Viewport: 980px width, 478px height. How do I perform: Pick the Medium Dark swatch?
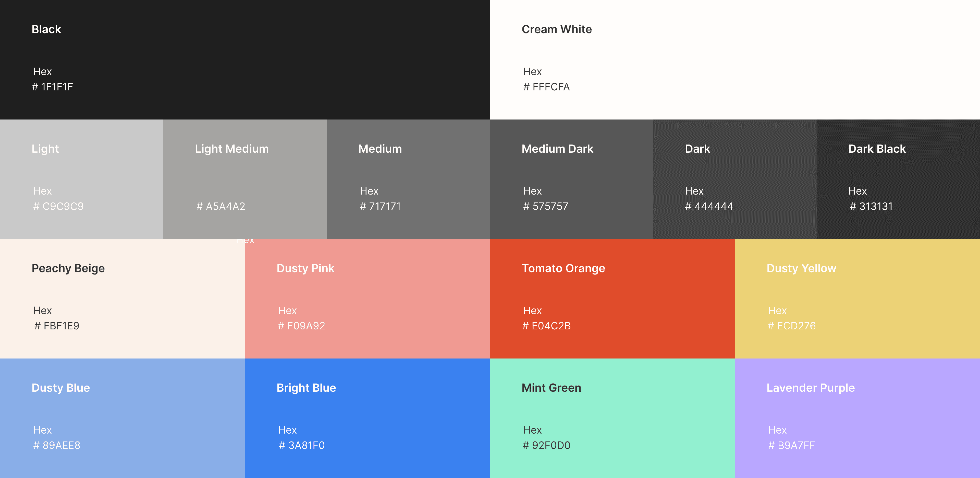click(571, 179)
